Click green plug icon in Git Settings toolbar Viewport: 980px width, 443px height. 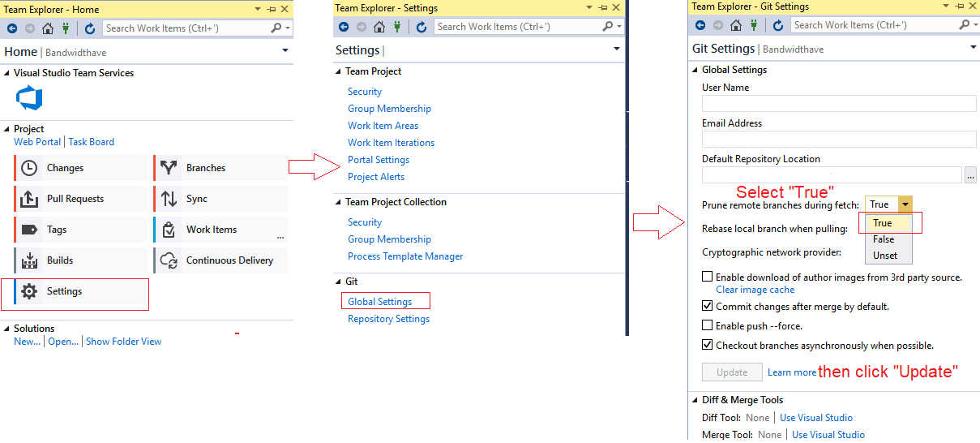(x=754, y=25)
